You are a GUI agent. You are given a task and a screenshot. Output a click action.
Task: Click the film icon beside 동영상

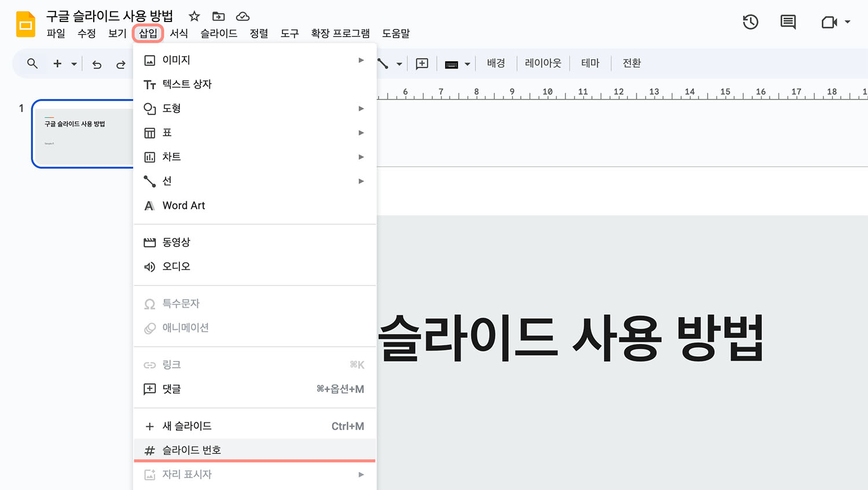click(150, 242)
